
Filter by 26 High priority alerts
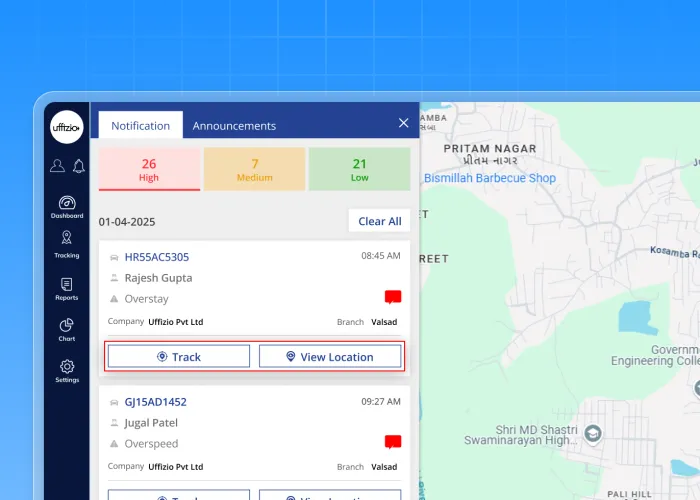149,169
